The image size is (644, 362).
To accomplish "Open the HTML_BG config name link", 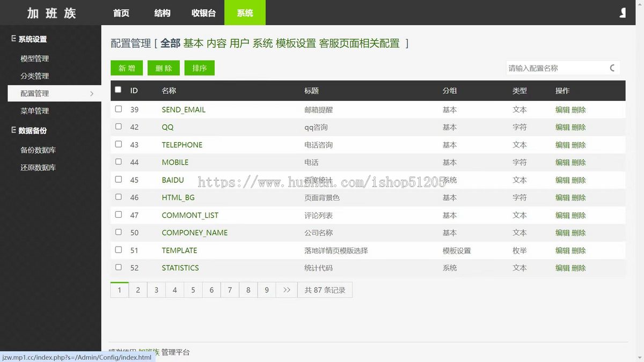I will click(x=178, y=197).
